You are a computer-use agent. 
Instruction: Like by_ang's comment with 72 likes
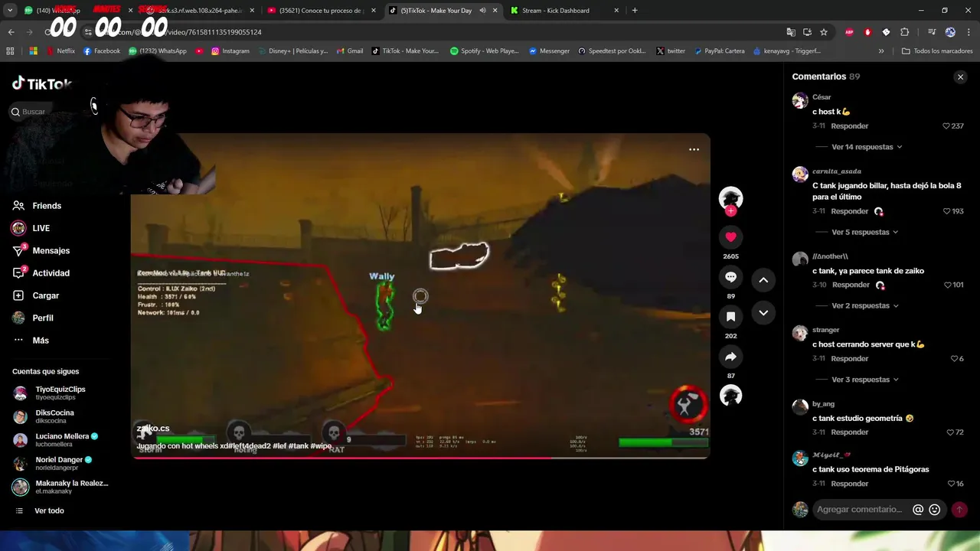pyautogui.click(x=950, y=432)
